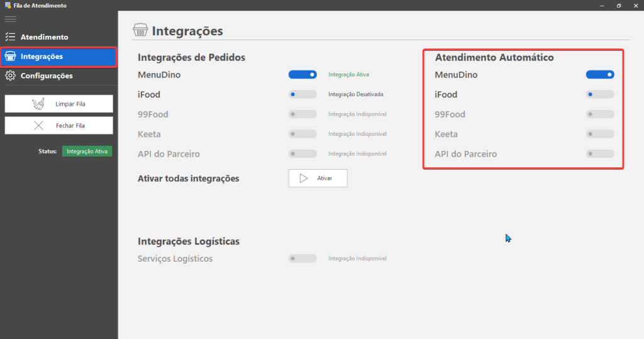The height and width of the screenshot is (339, 644).
Task: Click the Atendimento Automático heading
Action: click(x=494, y=57)
